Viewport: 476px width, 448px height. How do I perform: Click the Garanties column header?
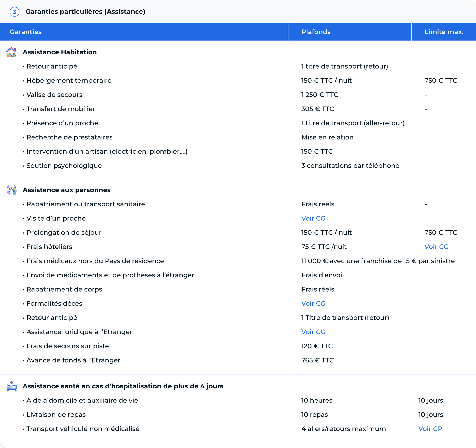26,32
